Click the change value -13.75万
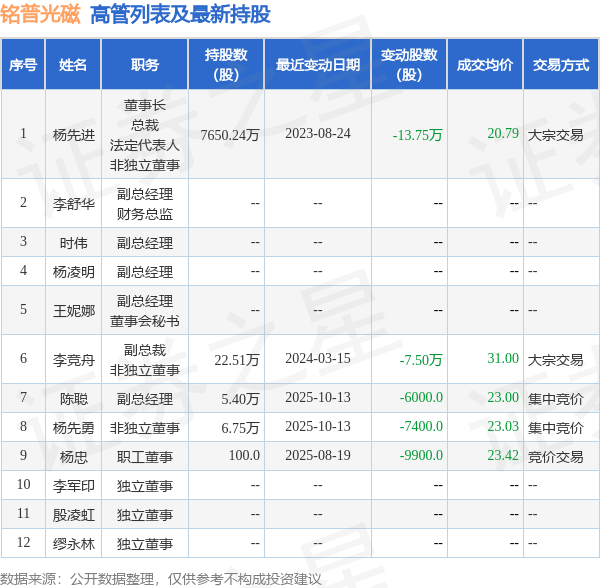The width and height of the screenshot is (600, 588). pos(417,135)
